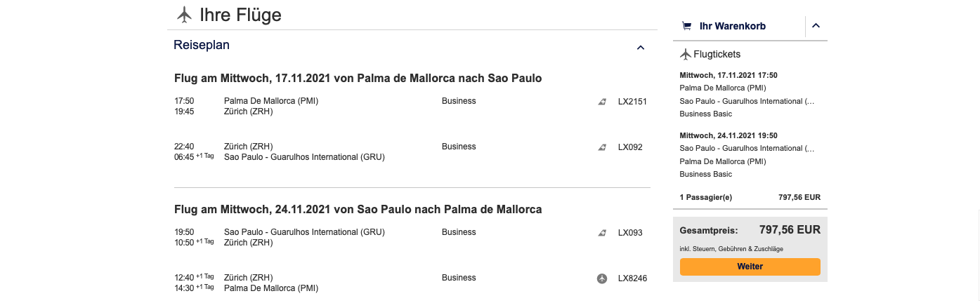980x303 pixels.
Task: Click flight number LX2151
Action: [x=632, y=102]
